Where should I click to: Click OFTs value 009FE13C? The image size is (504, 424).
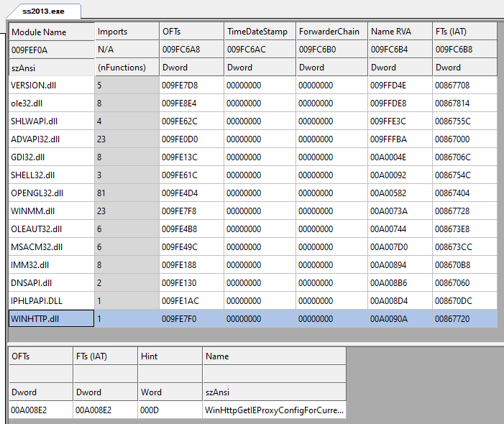(x=191, y=157)
